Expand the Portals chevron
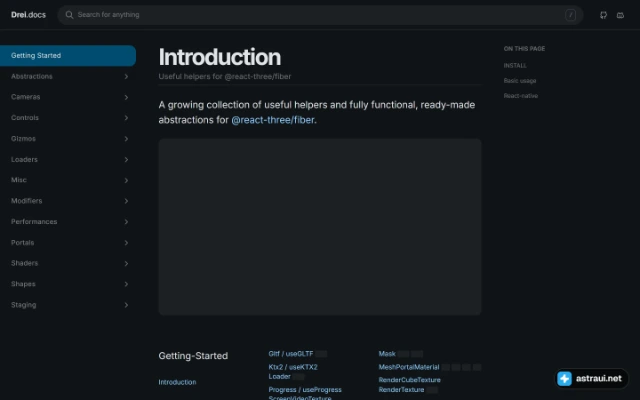Screen dimensions: 640x400 click(x=126, y=242)
